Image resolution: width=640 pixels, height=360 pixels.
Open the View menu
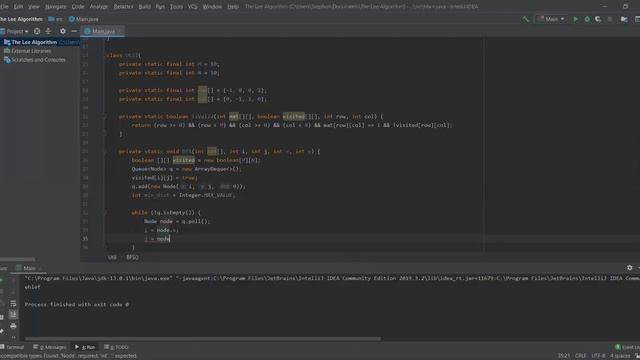point(33,7)
